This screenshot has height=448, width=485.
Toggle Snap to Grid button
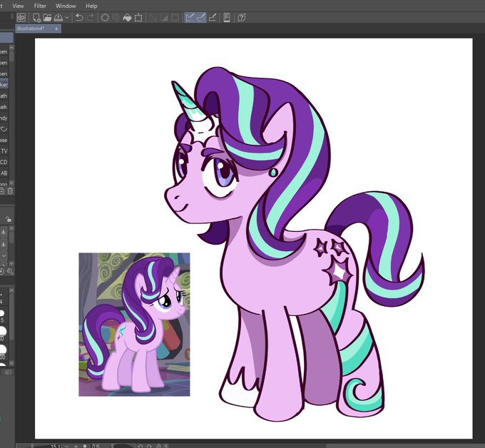[x=213, y=17]
